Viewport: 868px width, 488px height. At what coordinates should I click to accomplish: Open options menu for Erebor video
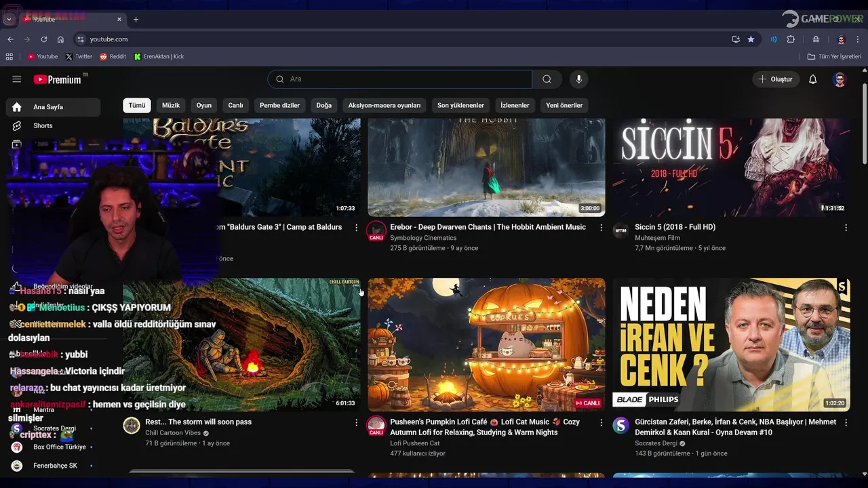tap(601, 228)
